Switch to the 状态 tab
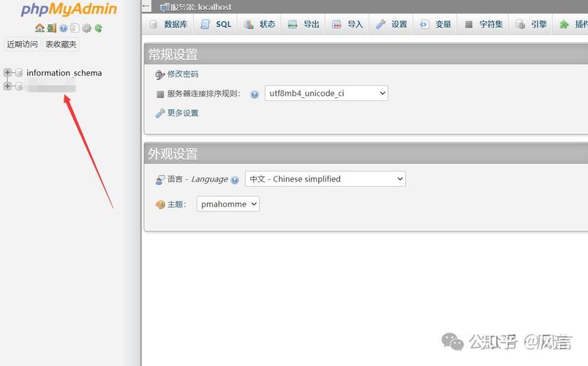 pyautogui.click(x=259, y=24)
